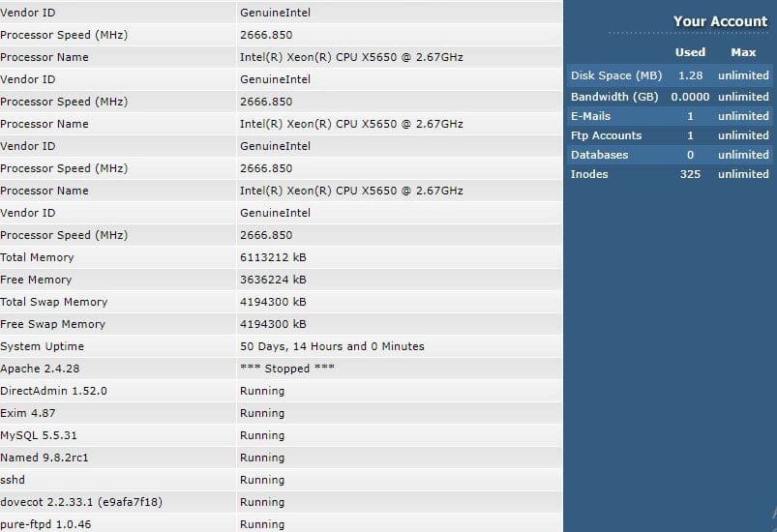Select the 1.28 disk space used value
777x532 pixels.
tap(690, 75)
